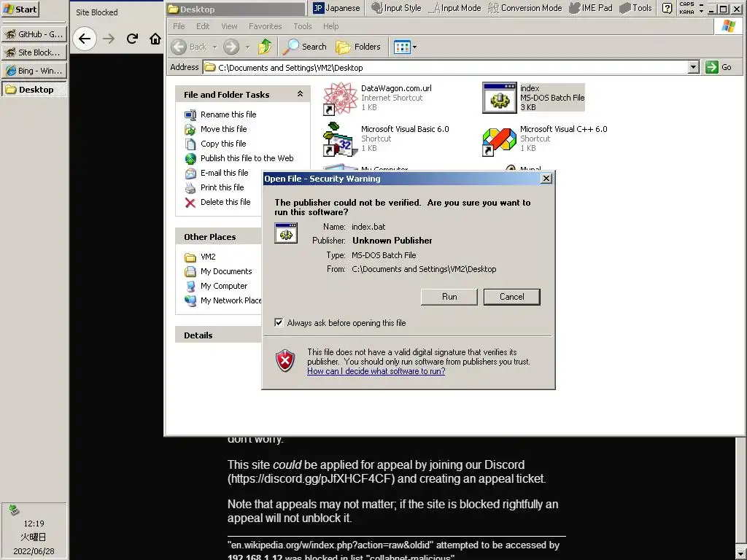Open the Tools menu in Explorer
The height and width of the screenshot is (560, 747).
point(303,26)
